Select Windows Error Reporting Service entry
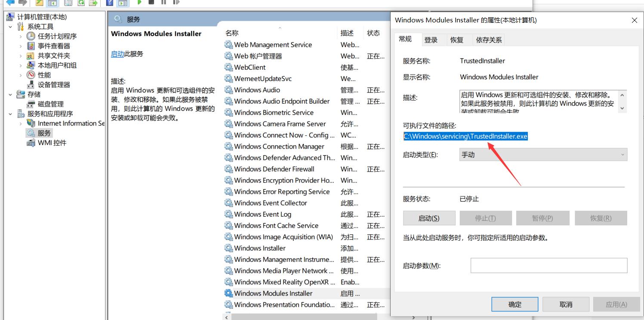644x320 pixels. tap(282, 192)
